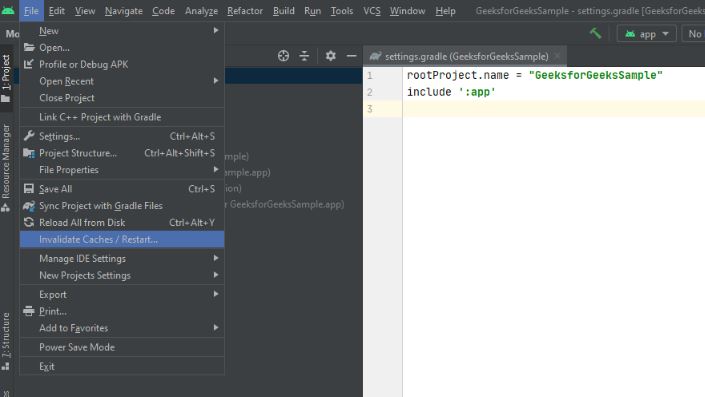Click the Mo project view selector label
The width and height of the screenshot is (705, 397).
click(12, 34)
